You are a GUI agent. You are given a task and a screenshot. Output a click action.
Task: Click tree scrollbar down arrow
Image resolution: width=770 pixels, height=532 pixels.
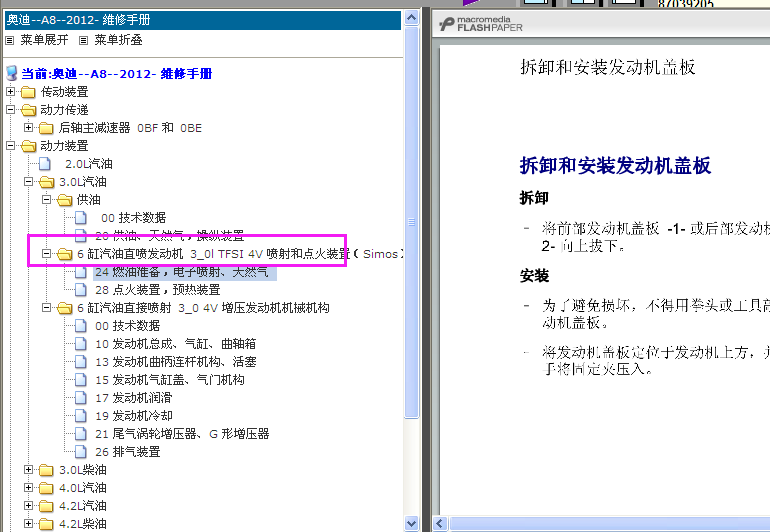coord(412,524)
